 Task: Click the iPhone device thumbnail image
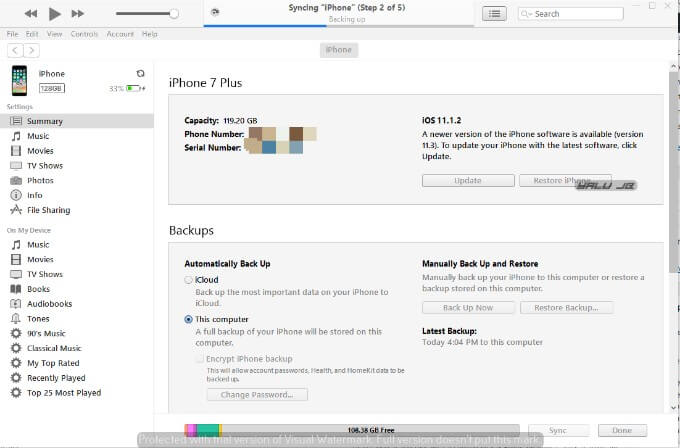(19, 81)
